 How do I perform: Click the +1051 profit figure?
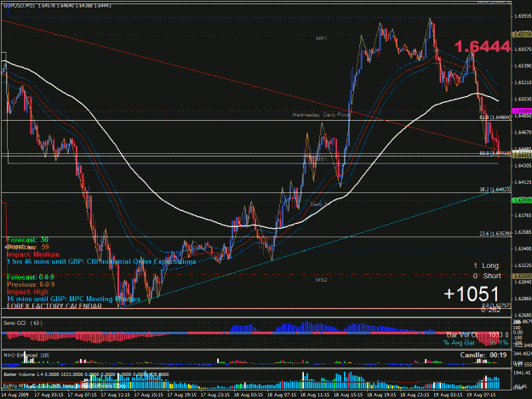pyautogui.click(x=472, y=294)
